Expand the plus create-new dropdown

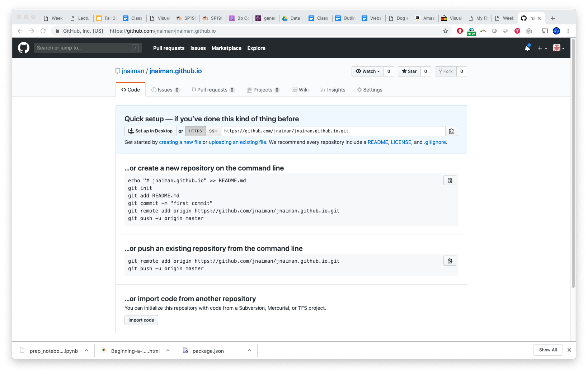click(542, 48)
